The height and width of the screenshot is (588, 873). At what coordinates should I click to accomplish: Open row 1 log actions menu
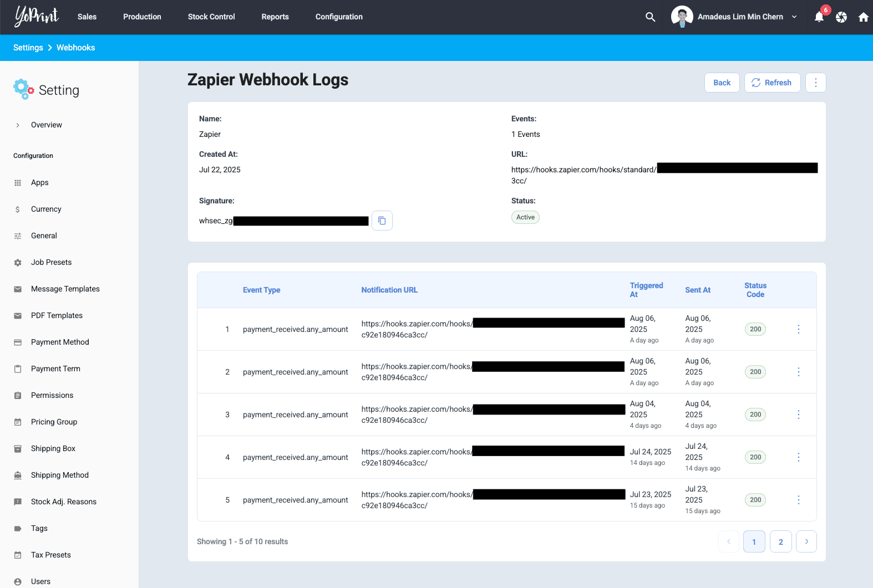click(x=798, y=329)
